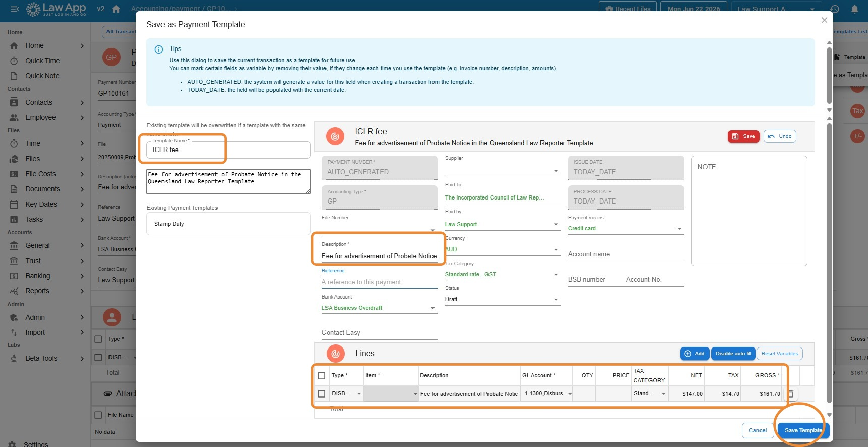
Task: Open Recent Files in top bar
Action: (628, 8)
